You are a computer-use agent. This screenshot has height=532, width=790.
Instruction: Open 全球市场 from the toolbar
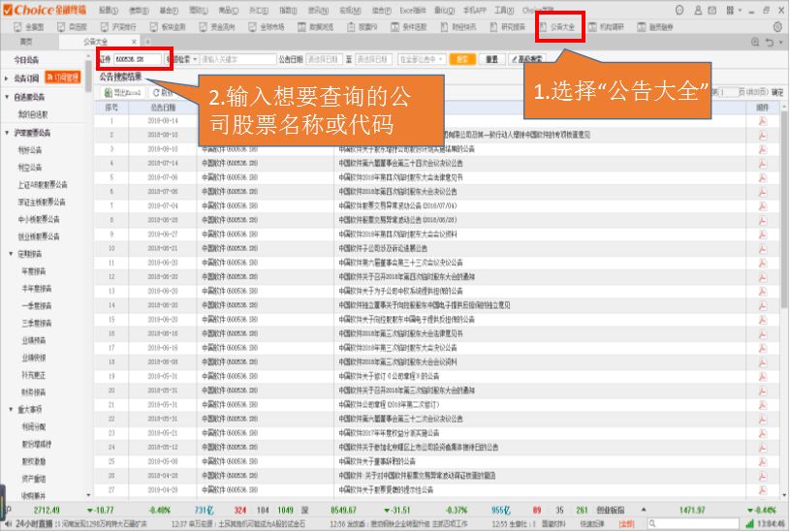point(267,27)
